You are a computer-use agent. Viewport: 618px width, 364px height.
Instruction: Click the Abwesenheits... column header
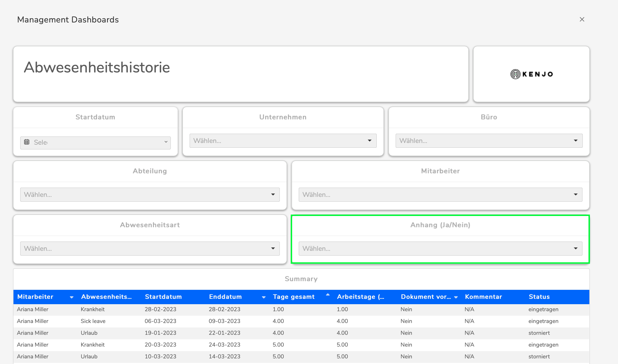tap(106, 297)
